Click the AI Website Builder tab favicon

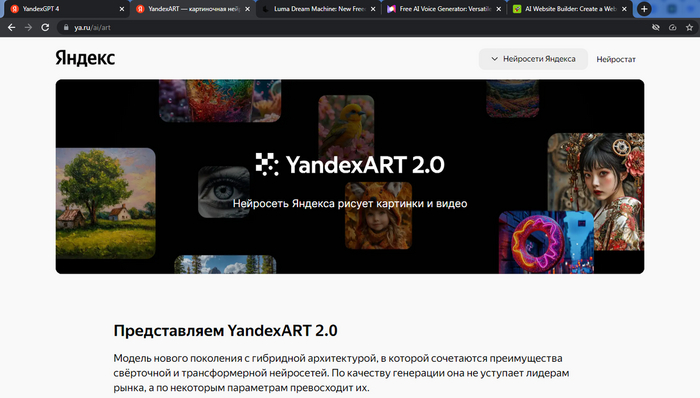click(517, 9)
